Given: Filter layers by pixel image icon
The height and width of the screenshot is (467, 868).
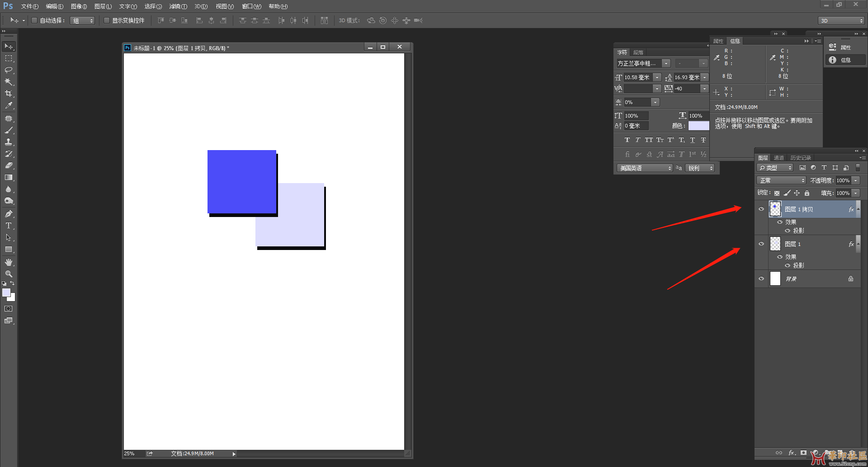Looking at the screenshot, I should click(x=802, y=168).
